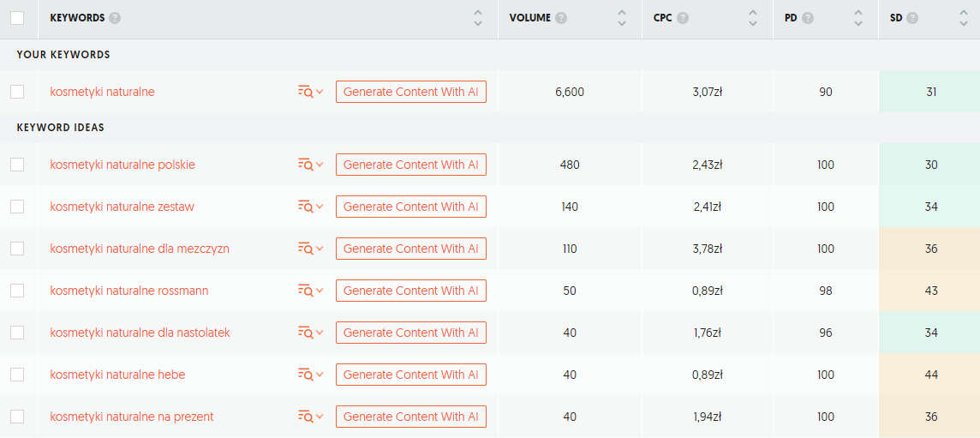
Task: Click the KEYWORD IDEAS section heading
Action: [61, 128]
